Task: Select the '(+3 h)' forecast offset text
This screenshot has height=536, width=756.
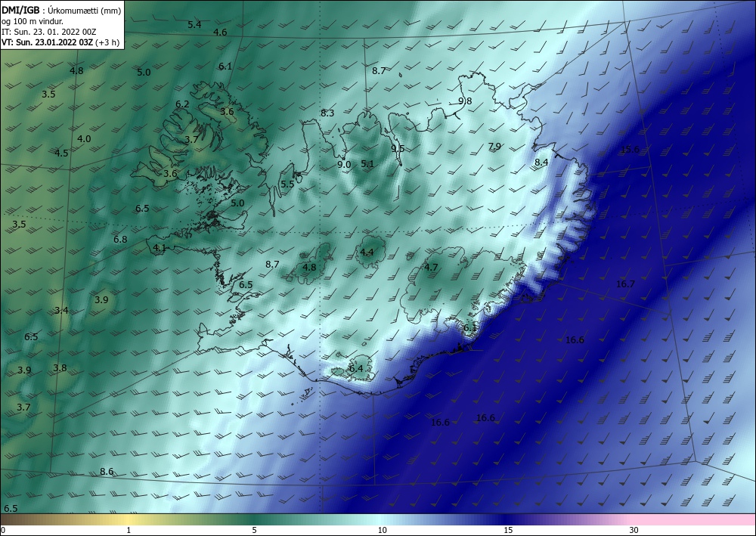Action: [108, 42]
